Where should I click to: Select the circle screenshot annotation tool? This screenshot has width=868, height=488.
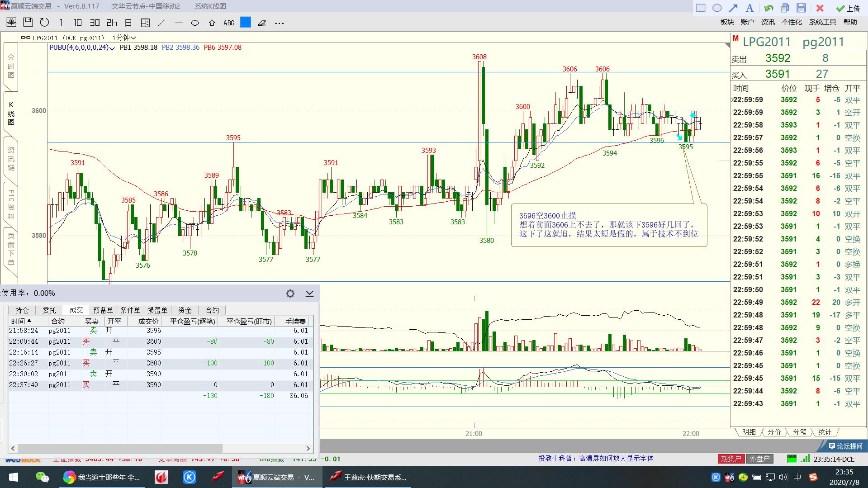tap(717, 8)
